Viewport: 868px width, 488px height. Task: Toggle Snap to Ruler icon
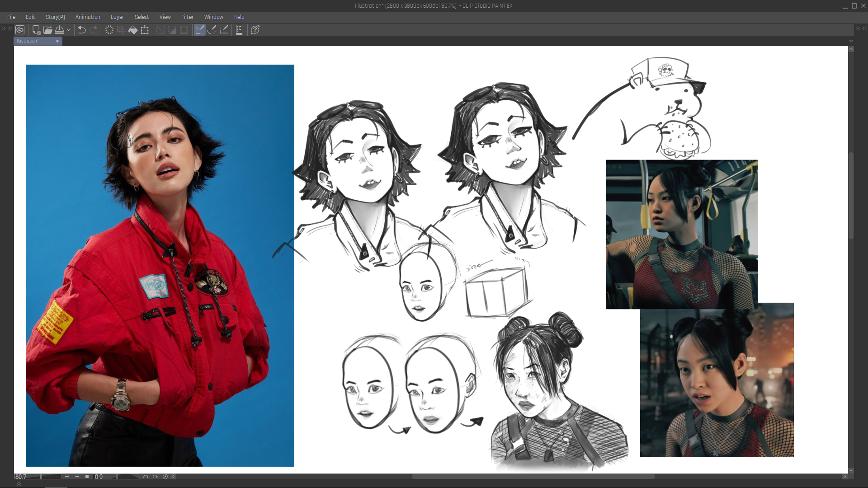click(x=200, y=30)
